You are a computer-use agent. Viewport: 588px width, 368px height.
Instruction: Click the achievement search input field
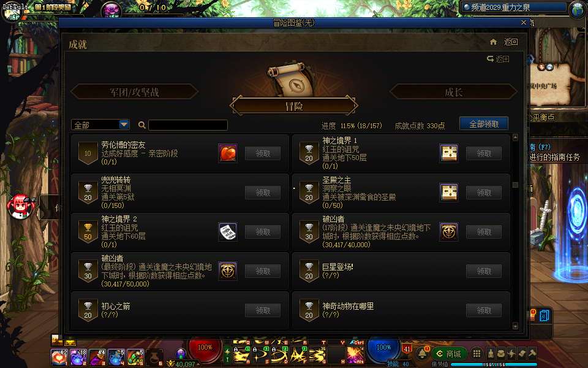[188, 125]
